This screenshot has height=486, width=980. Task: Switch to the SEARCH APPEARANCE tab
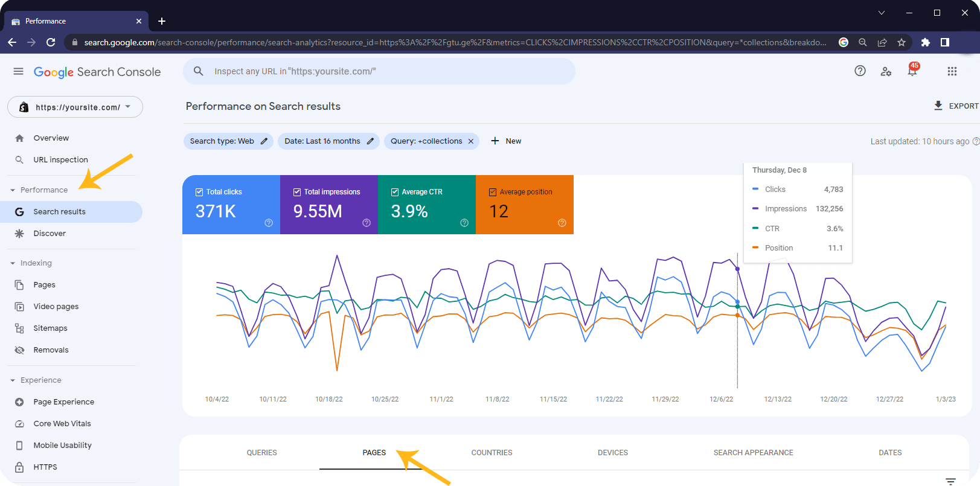[754, 453]
